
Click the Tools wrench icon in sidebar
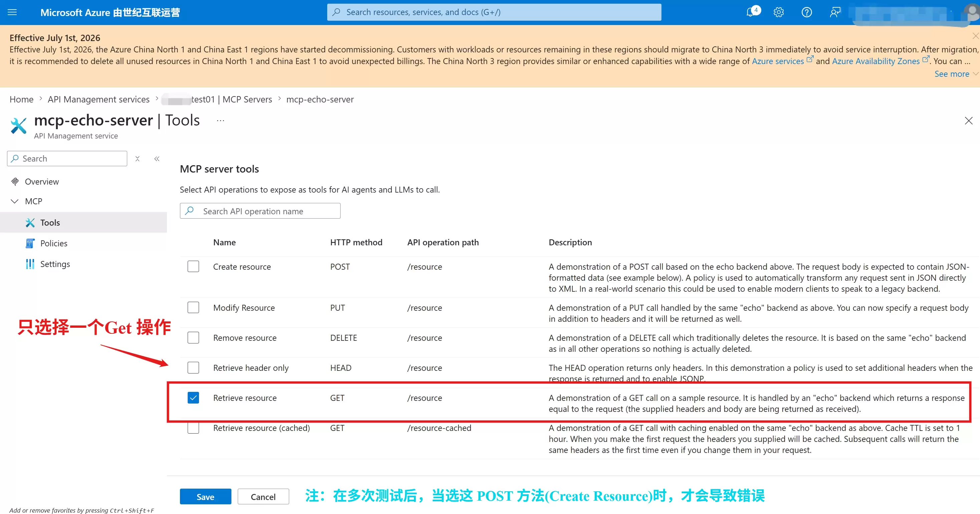(x=30, y=222)
